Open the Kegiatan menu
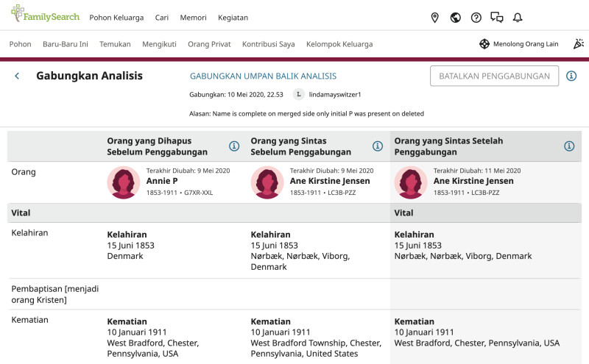 pyautogui.click(x=233, y=18)
